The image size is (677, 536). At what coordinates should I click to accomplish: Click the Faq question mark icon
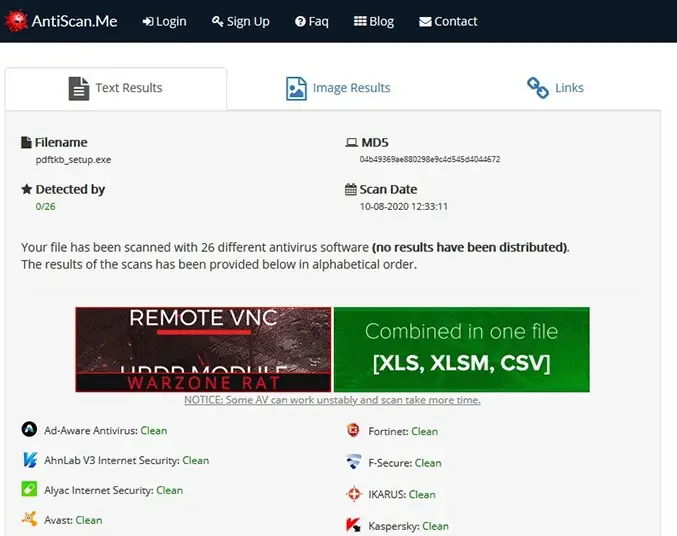(300, 21)
